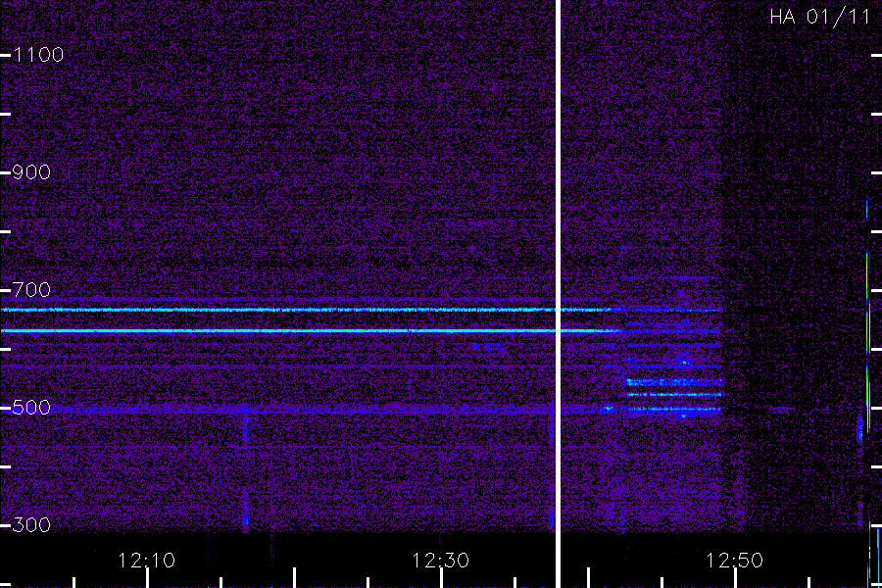Click the 900 frequency axis label
Screen dimensions: 882x588
click(31, 172)
